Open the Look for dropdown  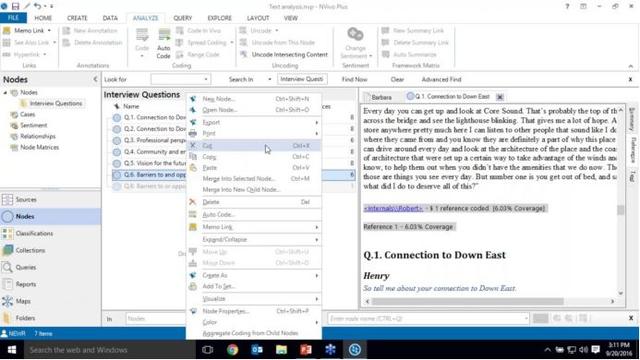point(206,79)
